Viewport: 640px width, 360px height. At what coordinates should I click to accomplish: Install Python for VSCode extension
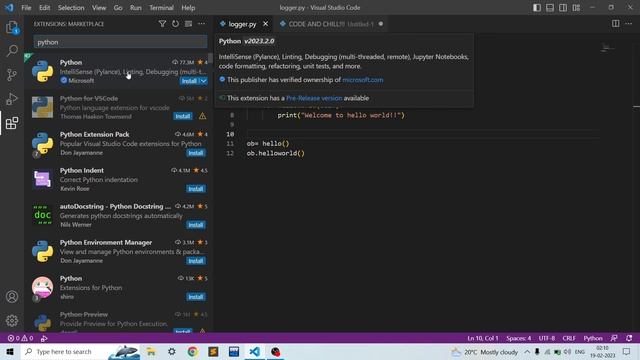point(183,116)
